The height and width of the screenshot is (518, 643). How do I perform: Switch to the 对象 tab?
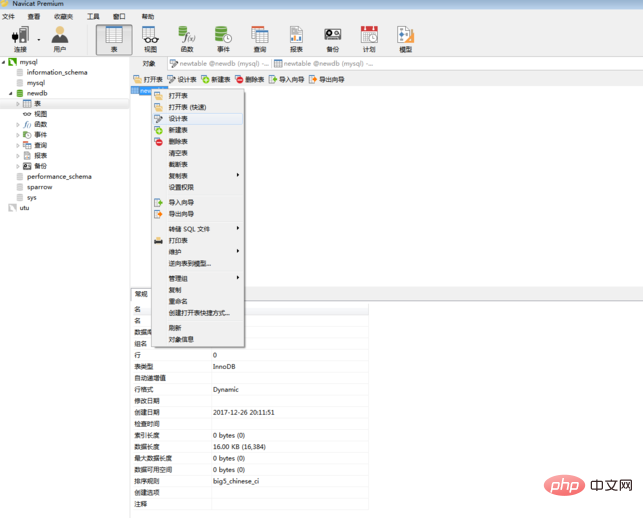tap(149, 64)
